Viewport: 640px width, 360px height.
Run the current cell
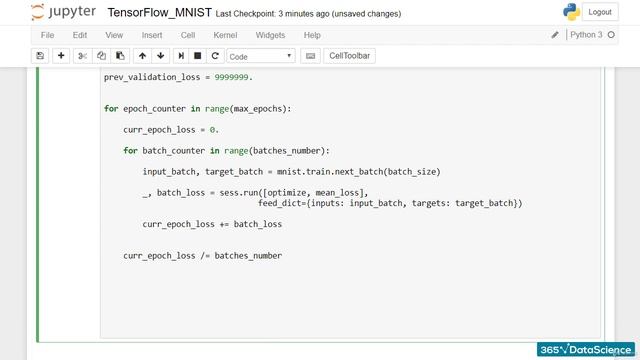tap(181, 56)
